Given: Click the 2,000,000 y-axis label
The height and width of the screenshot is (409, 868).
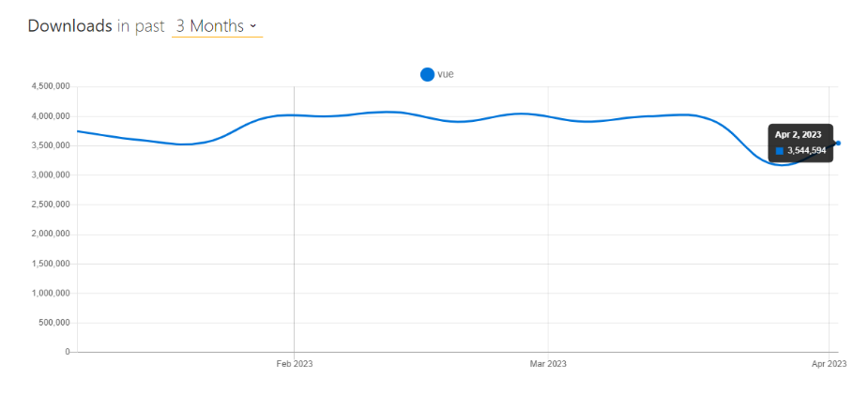Looking at the screenshot, I should [52, 235].
